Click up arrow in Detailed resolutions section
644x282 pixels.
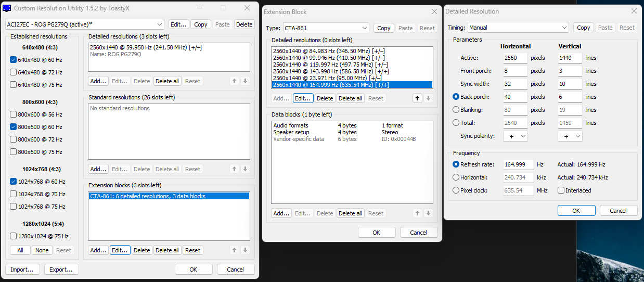pyautogui.click(x=235, y=81)
